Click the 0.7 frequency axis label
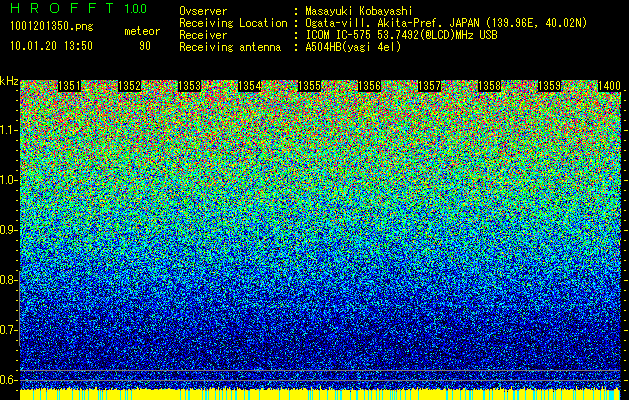Viewport: 629px width, 400px height. click(x=8, y=330)
